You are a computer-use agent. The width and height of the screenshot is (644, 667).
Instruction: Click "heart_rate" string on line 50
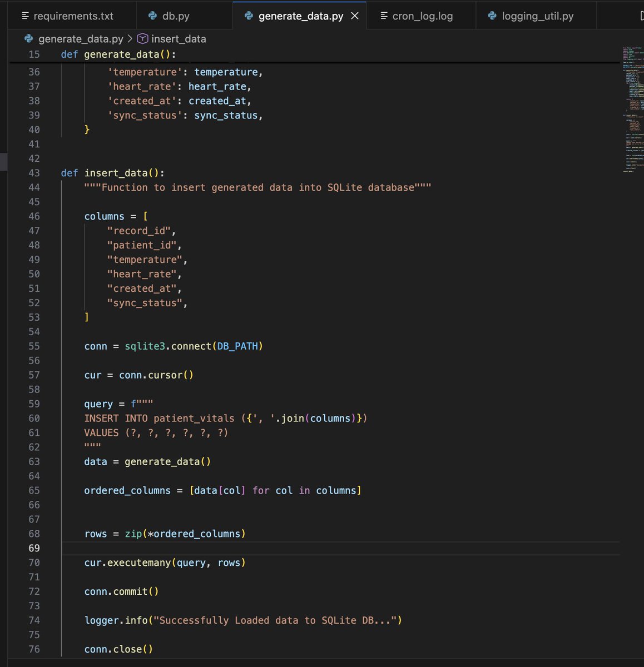tap(141, 274)
